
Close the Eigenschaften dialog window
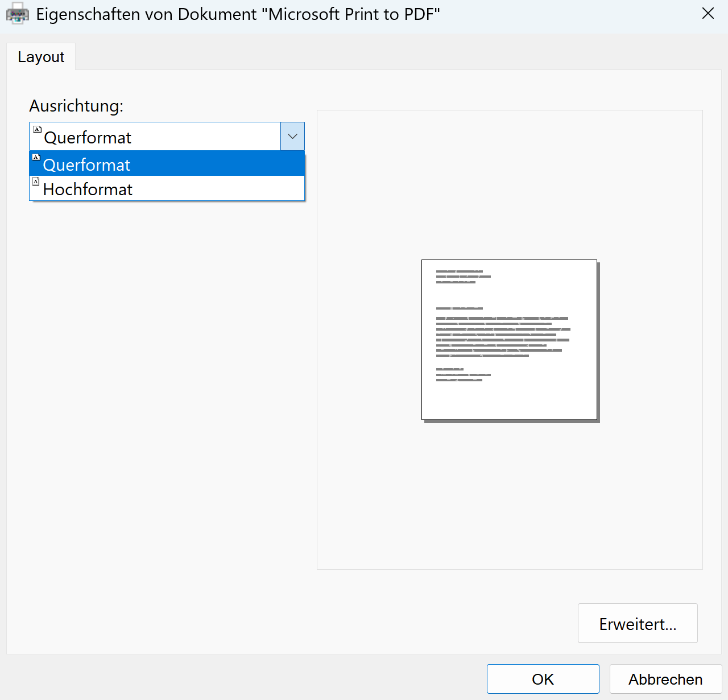point(708,14)
